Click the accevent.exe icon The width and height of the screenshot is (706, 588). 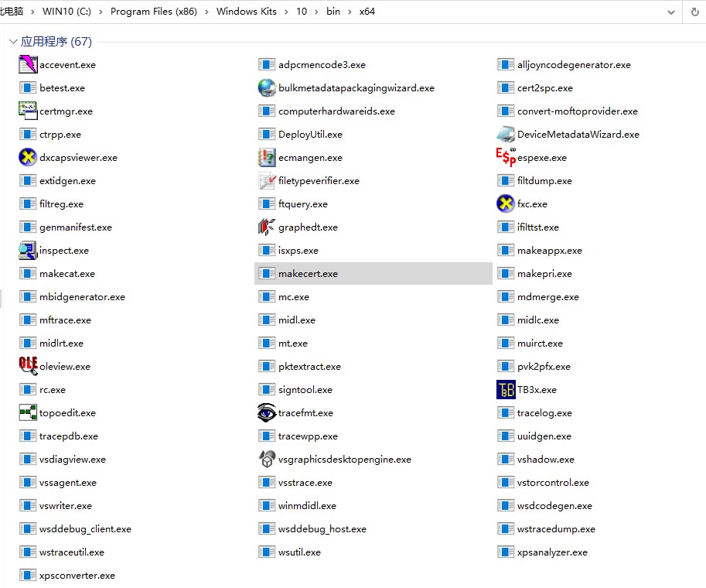[x=28, y=65]
